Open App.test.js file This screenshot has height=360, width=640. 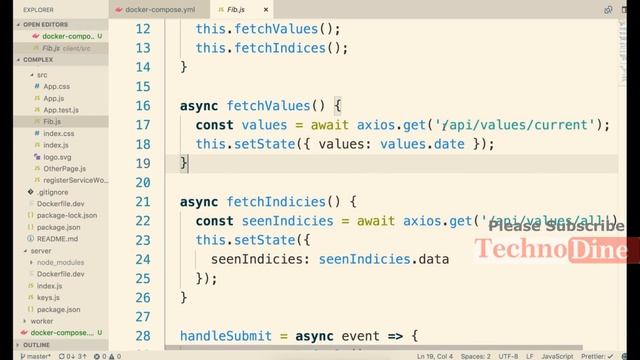[61, 110]
